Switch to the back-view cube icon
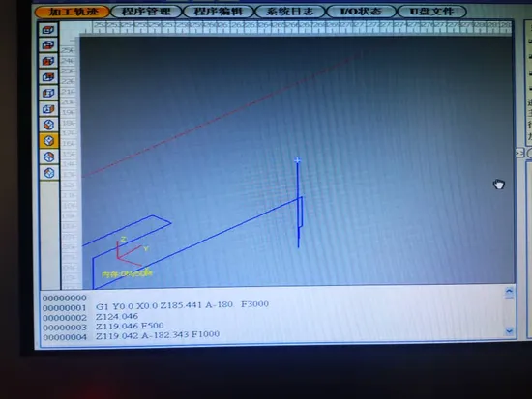 [x=48, y=77]
